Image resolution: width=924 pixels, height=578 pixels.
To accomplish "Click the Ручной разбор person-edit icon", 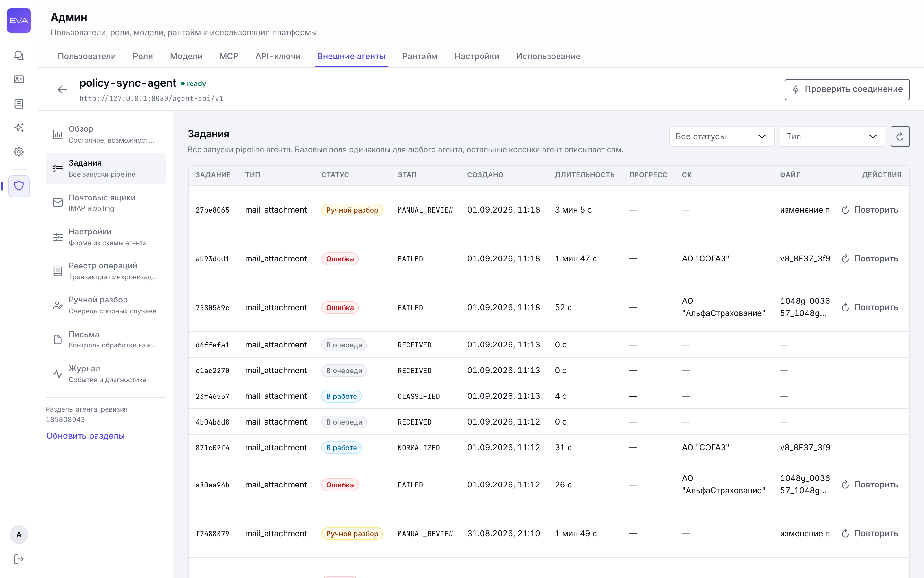I will (58, 305).
